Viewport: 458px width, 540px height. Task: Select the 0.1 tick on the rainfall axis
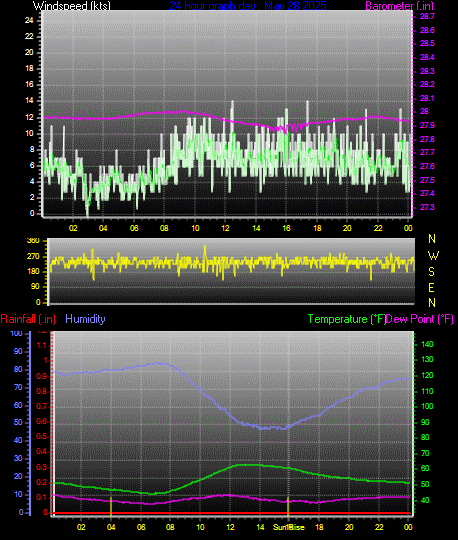coord(42,498)
